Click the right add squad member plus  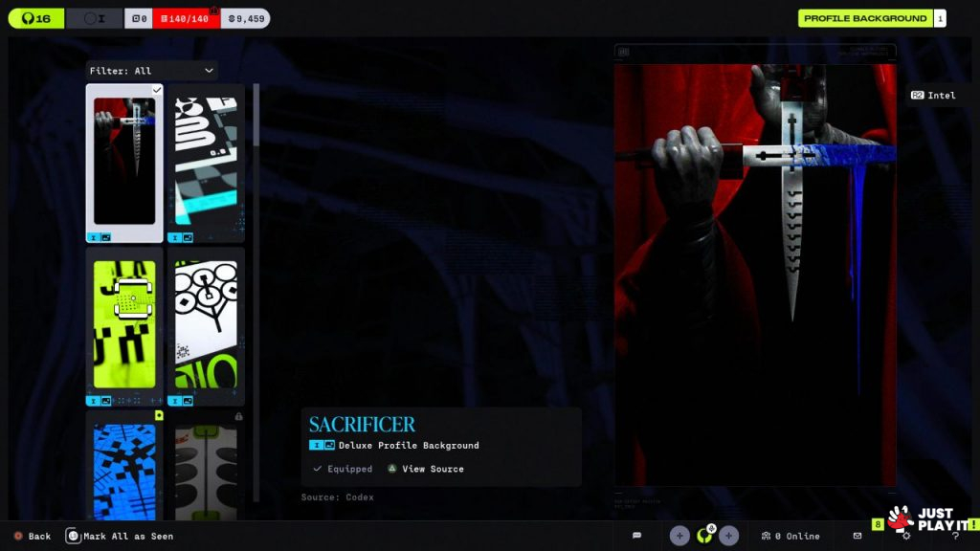tap(728, 536)
